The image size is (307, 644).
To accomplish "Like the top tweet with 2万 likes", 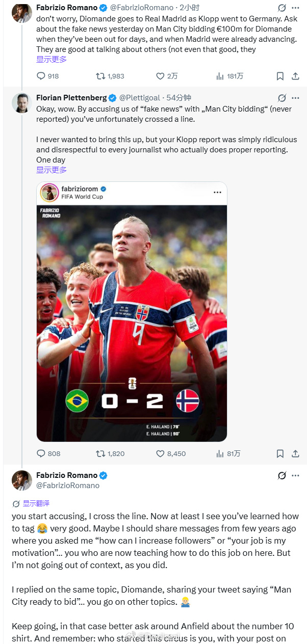I will click(167, 76).
